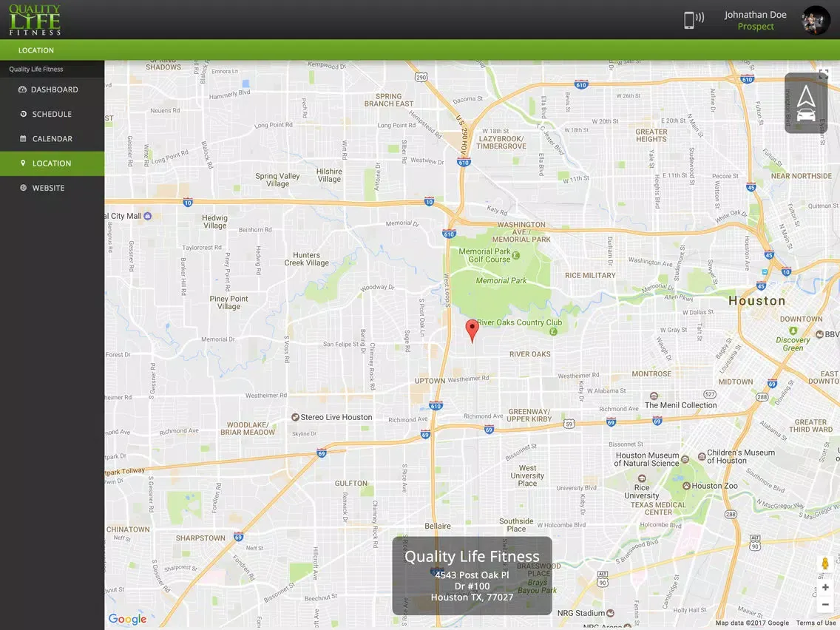Click the SPRING BRANCH EAST label

[389, 100]
